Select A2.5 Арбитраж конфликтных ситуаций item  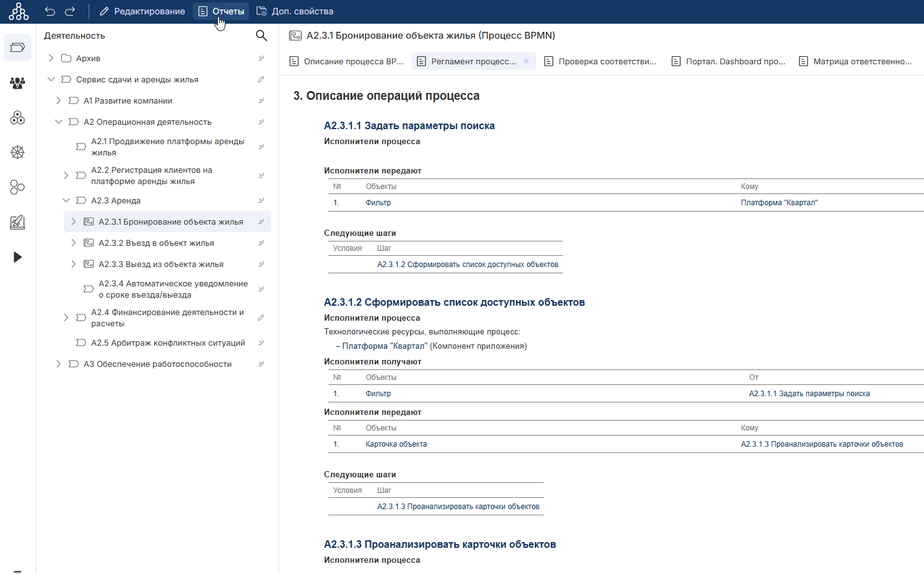point(168,343)
